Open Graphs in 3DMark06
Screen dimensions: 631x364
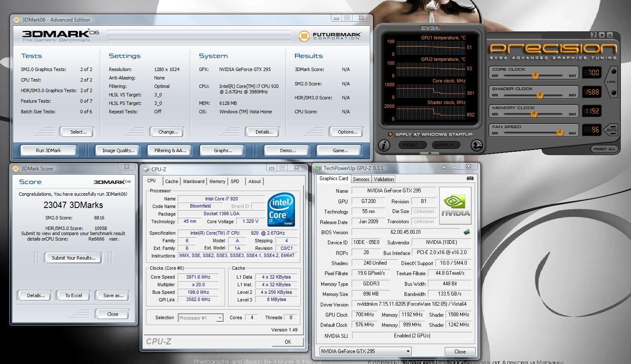[223, 151]
